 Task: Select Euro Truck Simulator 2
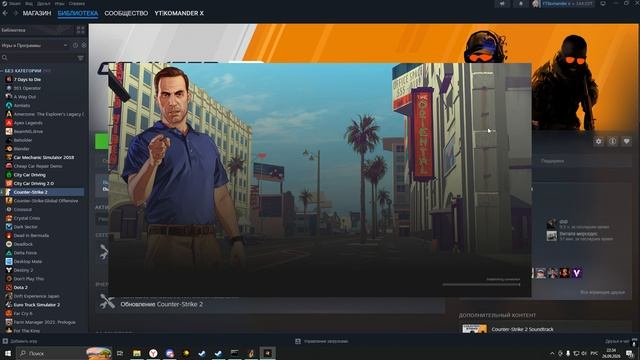[x=37, y=304]
